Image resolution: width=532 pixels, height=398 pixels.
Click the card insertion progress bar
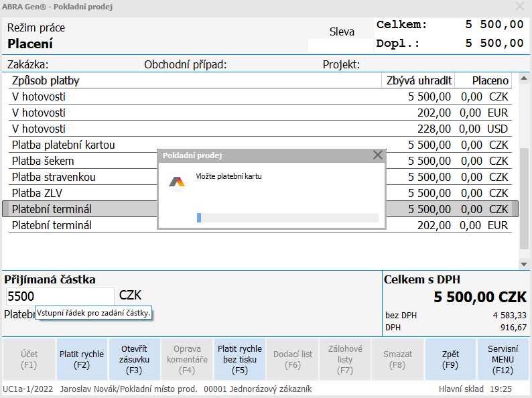287,217
